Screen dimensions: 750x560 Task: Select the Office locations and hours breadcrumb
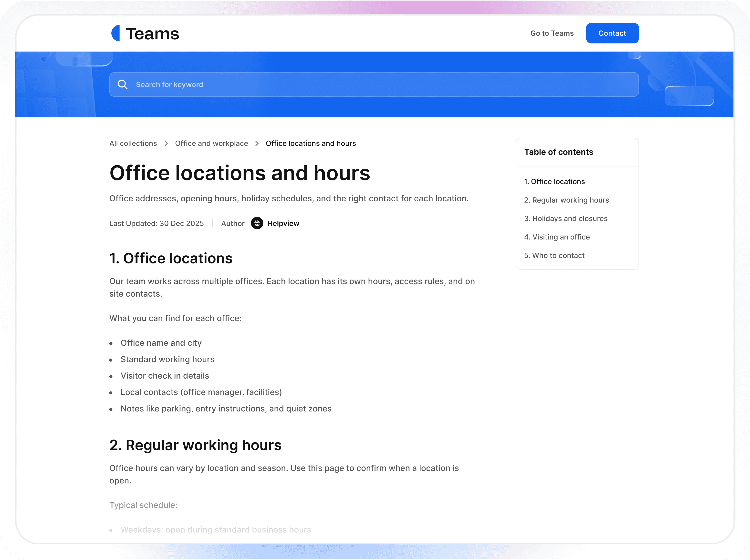tap(311, 143)
